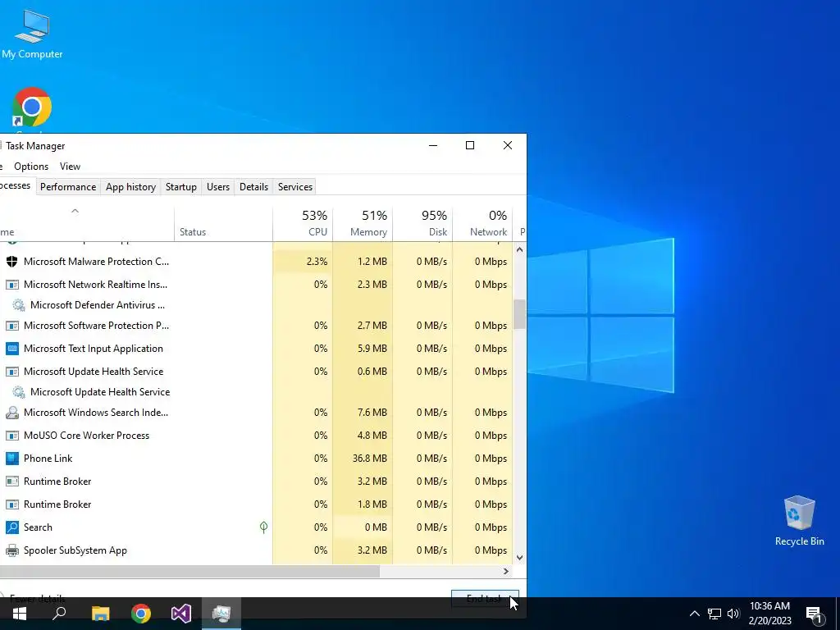Click the Microsoft Network Realtime Inspection process icon

(x=11, y=285)
